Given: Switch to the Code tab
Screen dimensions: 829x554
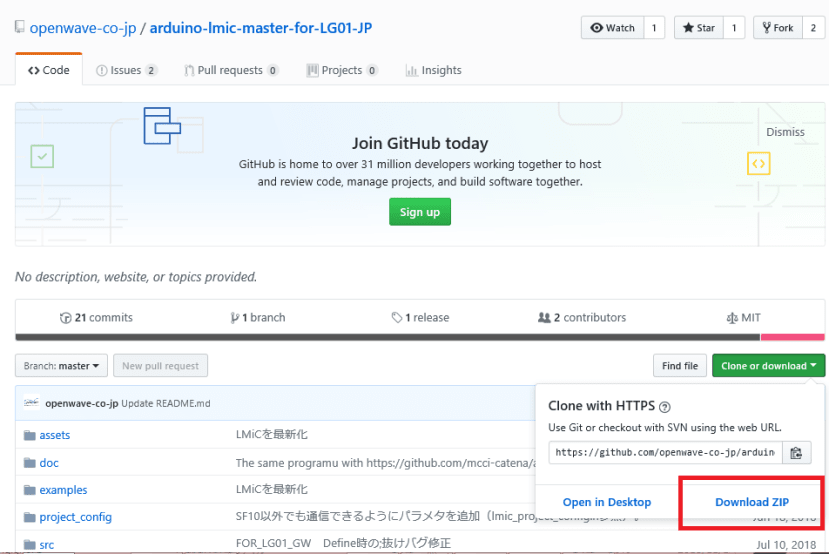Looking at the screenshot, I should 49,70.
